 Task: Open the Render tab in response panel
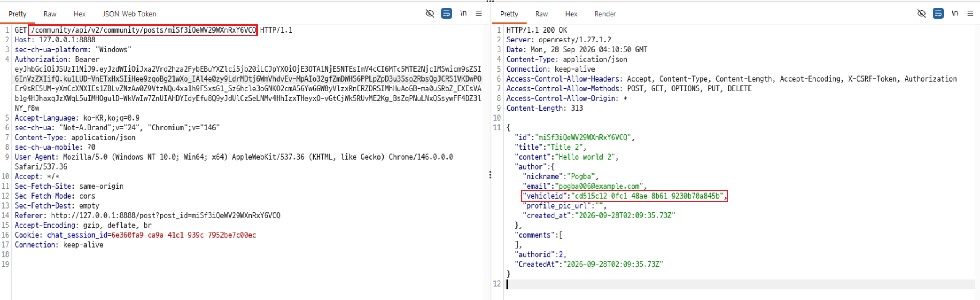[605, 14]
